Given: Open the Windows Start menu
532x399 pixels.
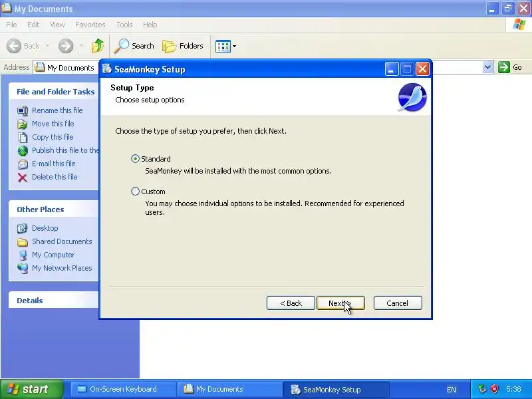Looking at the screenshot, I should [x=32, y=389].
